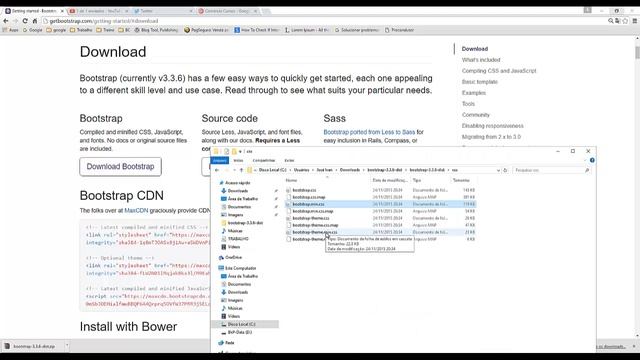This screenshot has width=640, height=360.
Task: Jump to Examples in page sidebar
Action: (473, 93)
